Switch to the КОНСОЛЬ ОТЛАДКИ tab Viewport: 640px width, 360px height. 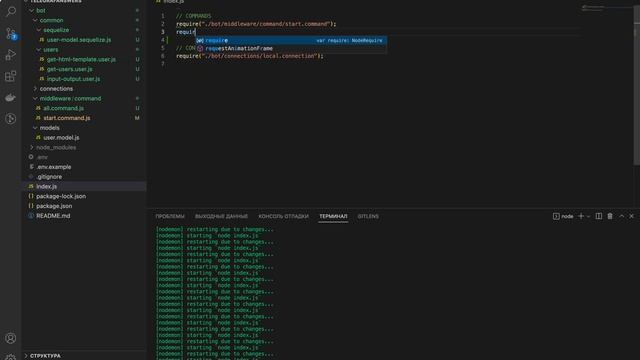(x=283, y=216)
